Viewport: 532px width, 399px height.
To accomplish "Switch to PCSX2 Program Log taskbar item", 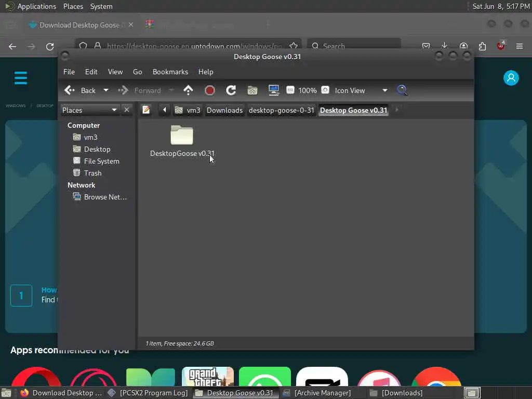I will click(x=148, y=393).
